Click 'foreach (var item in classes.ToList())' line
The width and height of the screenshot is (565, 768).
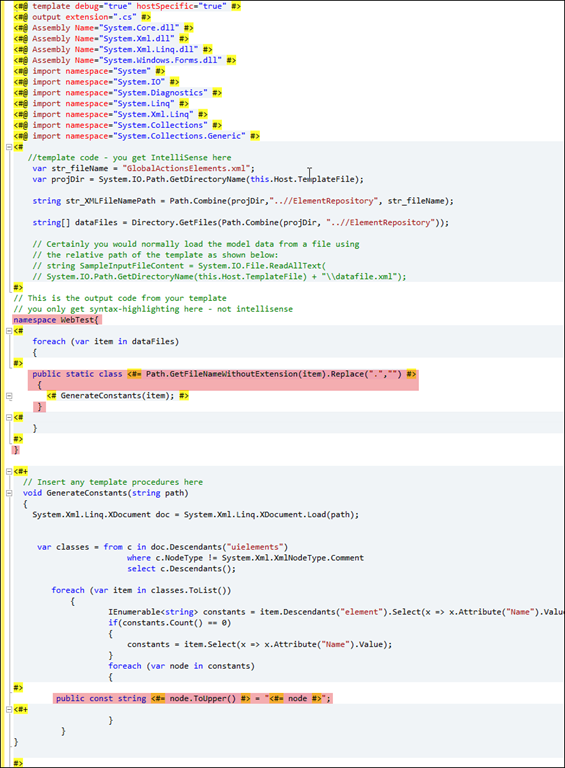pyautogui.click(x=141, y=590)
